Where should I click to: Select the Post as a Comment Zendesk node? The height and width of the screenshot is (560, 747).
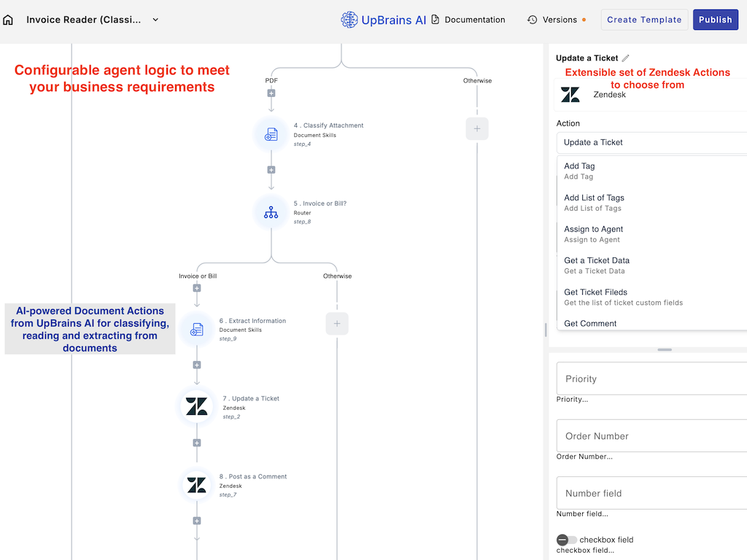point(196,485)
